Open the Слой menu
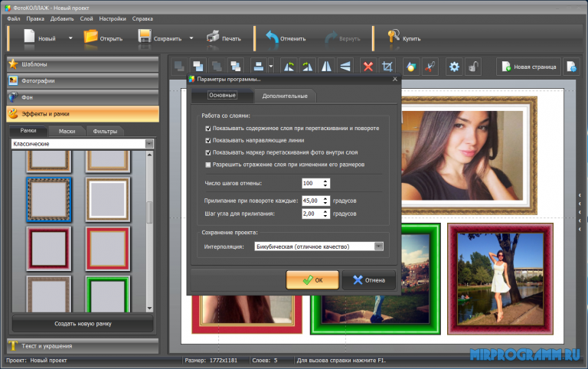 pos(87,18)
